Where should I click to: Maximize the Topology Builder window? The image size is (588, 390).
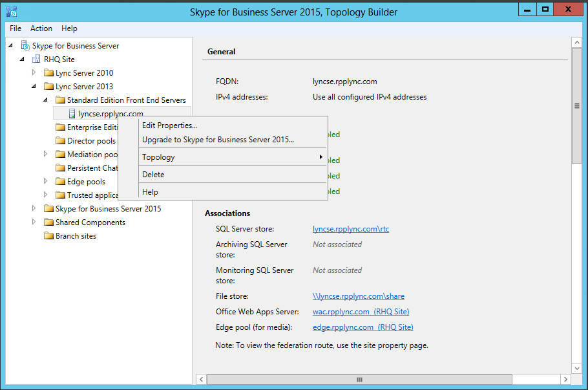pyautogui.click(x=545, y=10)
